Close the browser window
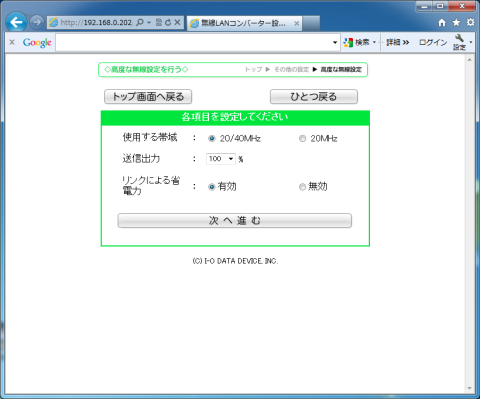The width and height of the screenshot is (480, 399). click(x=462, y=6)
